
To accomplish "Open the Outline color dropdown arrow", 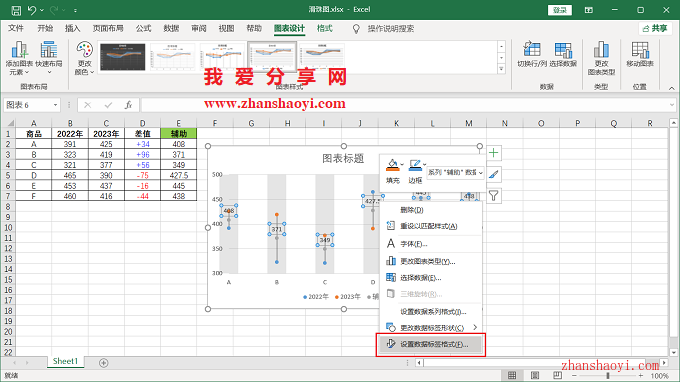I will point(424,164).
